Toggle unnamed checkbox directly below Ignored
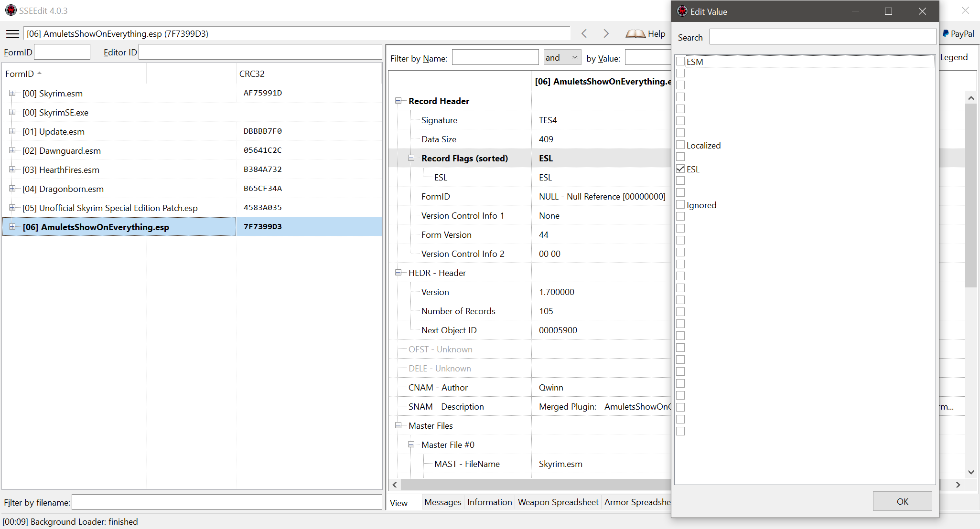The width and height of the screenshot is (980, 529). [x=680, y=216]
